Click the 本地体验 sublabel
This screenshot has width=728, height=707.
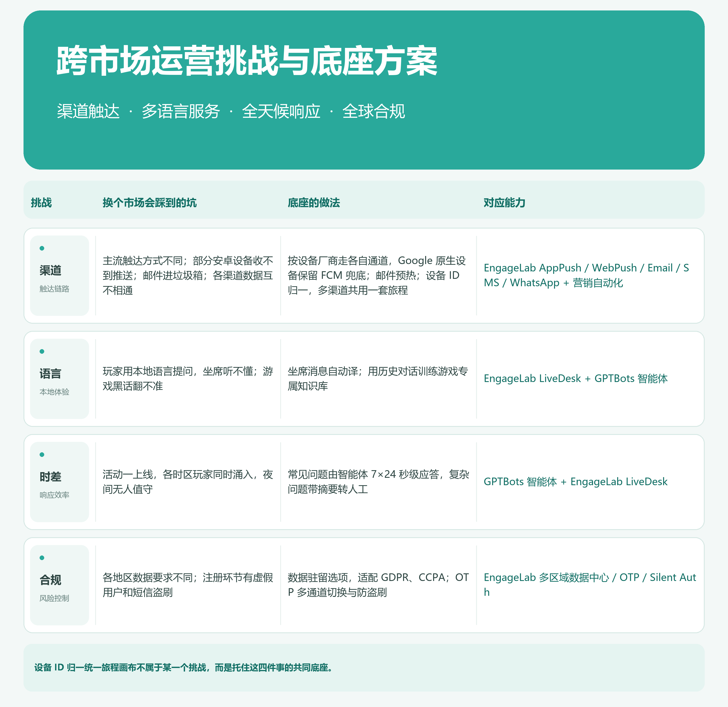[x=54, y=392]
